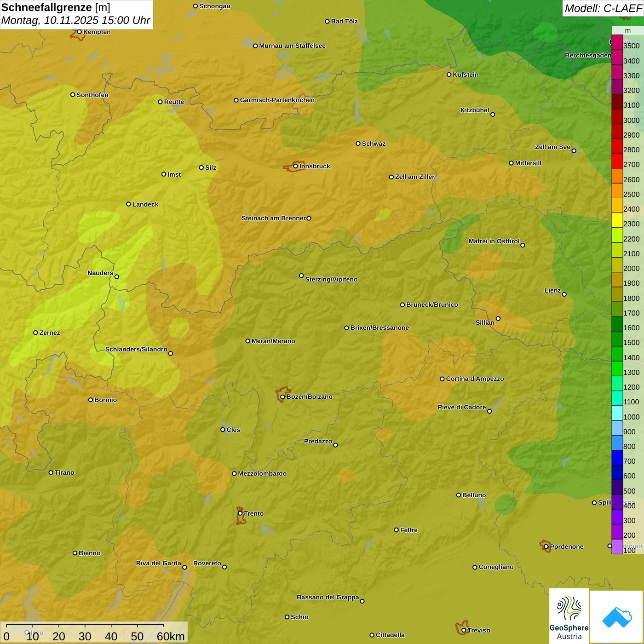The width and height of the screenshot is (644, 644).
Task: Click the Lienz marker dot
Action: (564, 294)
